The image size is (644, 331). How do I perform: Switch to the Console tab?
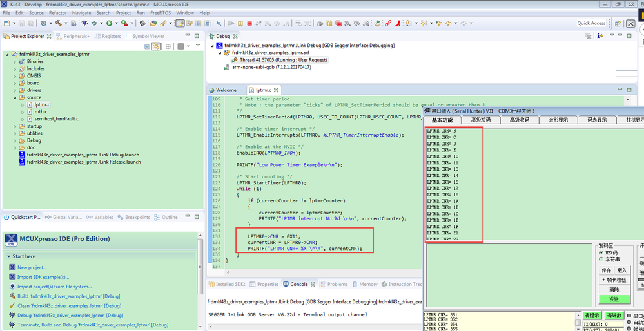[295, 284]
